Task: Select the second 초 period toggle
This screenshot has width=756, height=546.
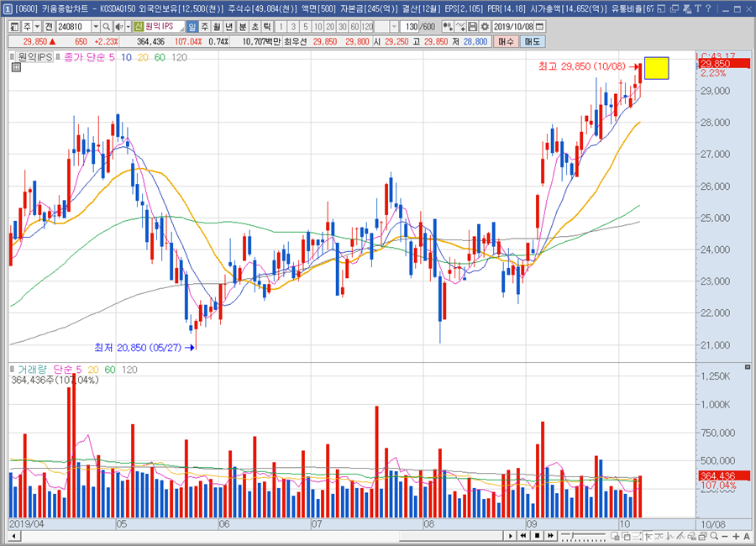Action: point(255,27)
